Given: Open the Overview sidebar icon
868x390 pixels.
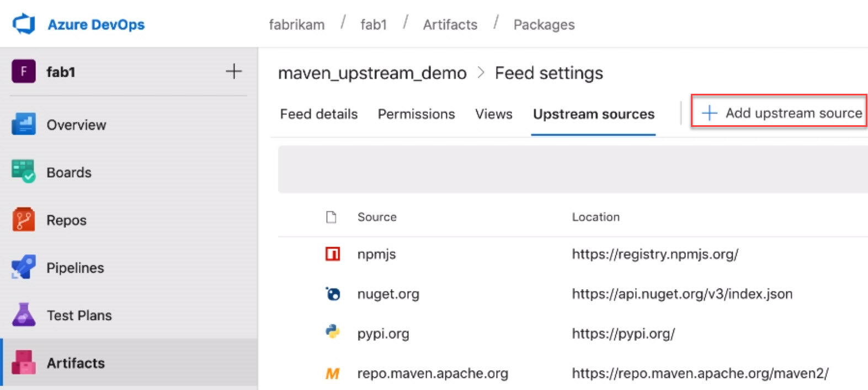Looking at the screenshot, I should [24, 125].
